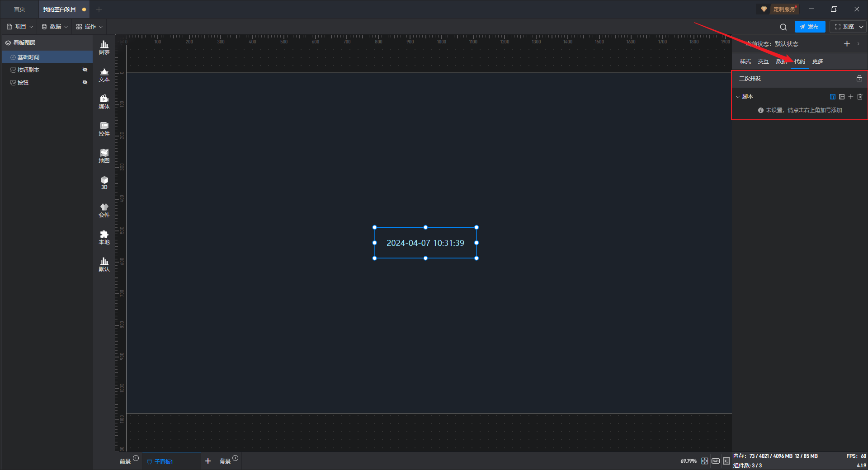The width and height of the screenshot is (868, 470).
Task: Select the 按钮副本 layer
Action: [x=47, y=70]
